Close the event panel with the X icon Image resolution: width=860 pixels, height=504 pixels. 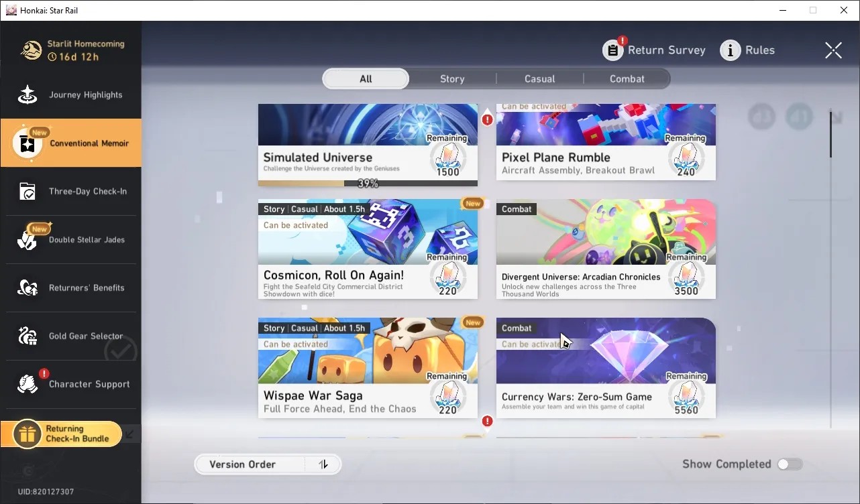coord(833,50)
